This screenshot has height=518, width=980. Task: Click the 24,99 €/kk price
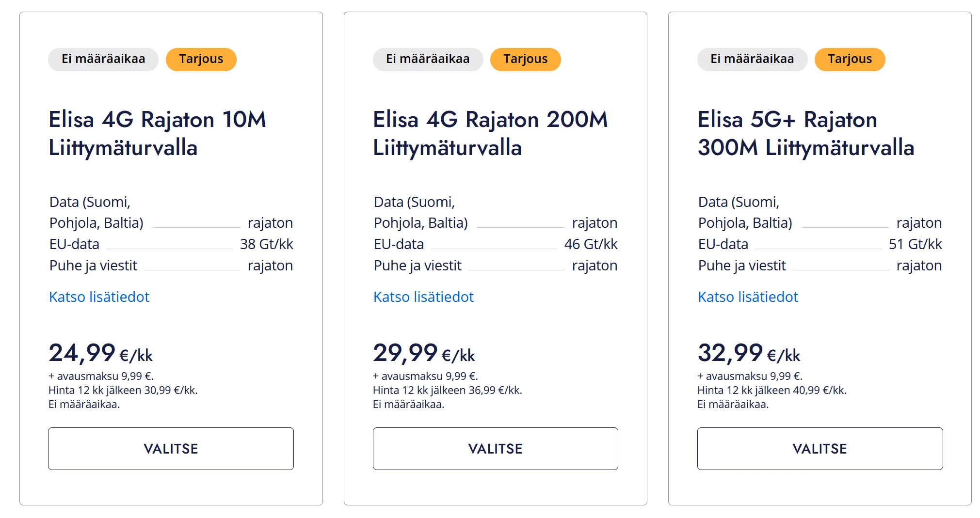pyautogui.click(x=100, y=353)
